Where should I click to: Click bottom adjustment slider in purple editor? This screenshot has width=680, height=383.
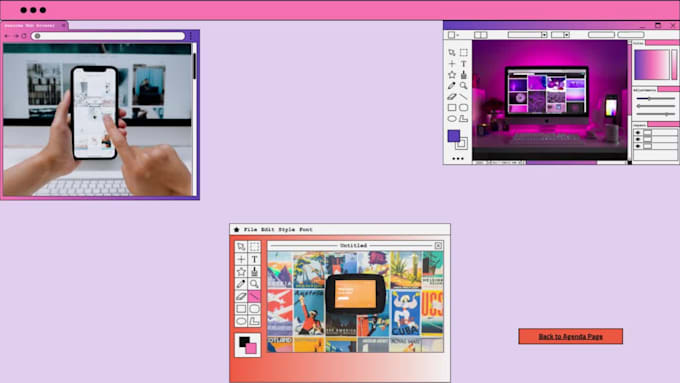point(655,114)
